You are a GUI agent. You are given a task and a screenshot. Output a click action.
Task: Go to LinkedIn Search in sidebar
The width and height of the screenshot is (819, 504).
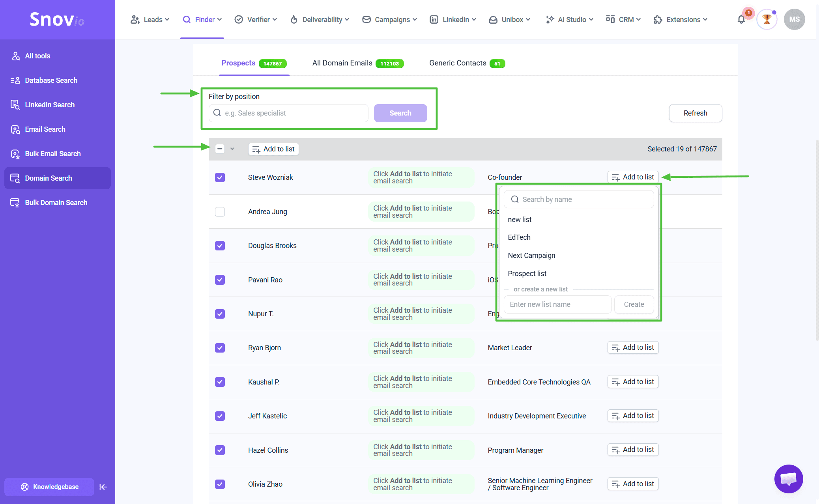pos(50,105)
